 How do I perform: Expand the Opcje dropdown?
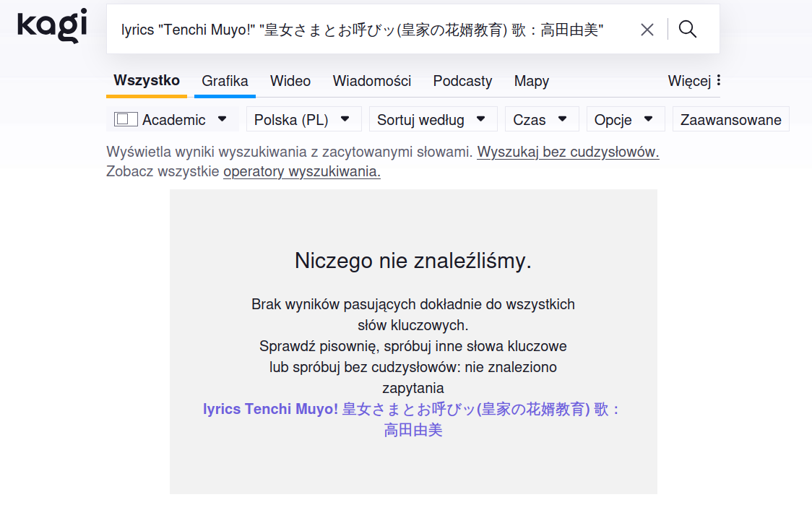pos(625,120)
